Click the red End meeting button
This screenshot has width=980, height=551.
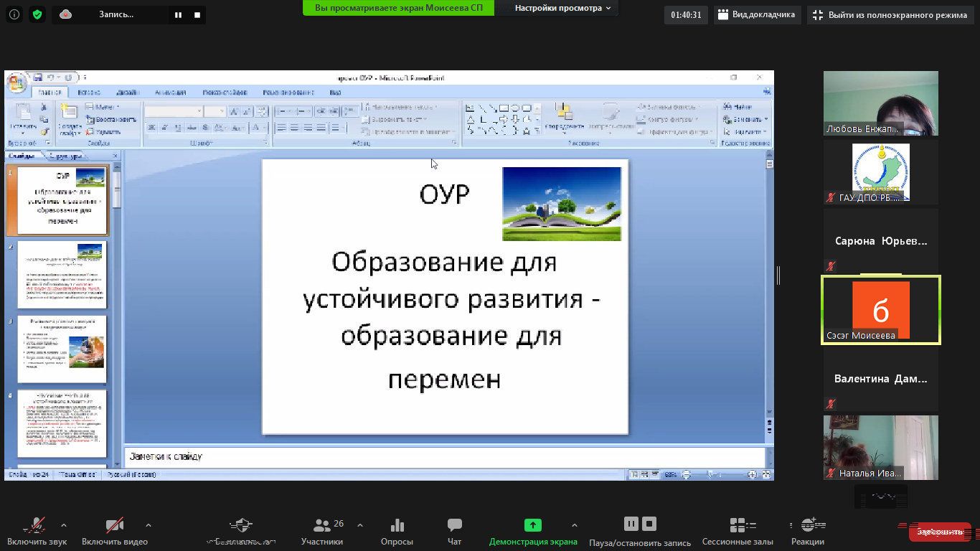(x=939, y=532)
